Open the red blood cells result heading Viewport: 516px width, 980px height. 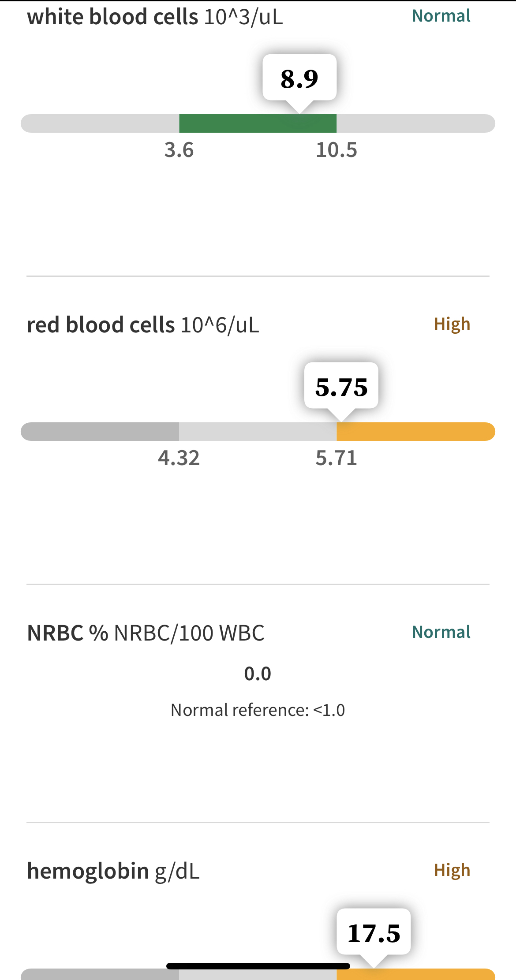pos(143,325)
